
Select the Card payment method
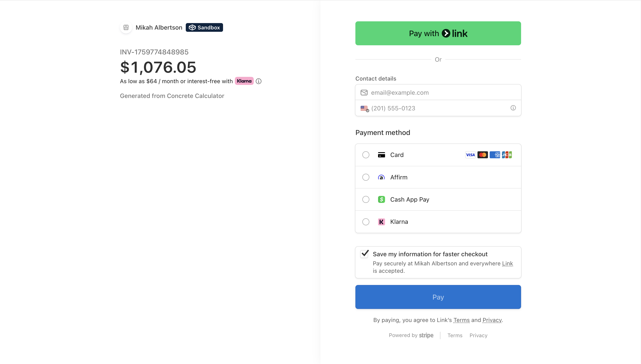[x=366, y=155]
